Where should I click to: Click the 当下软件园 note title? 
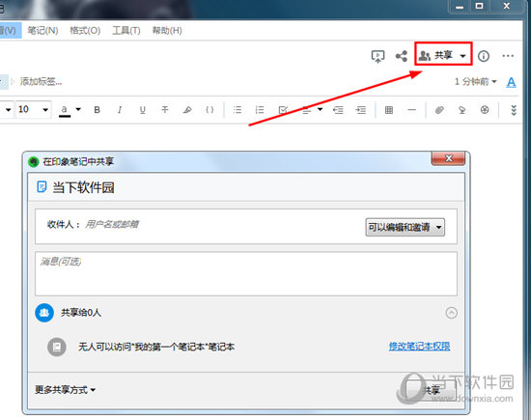tap(83, 187)
